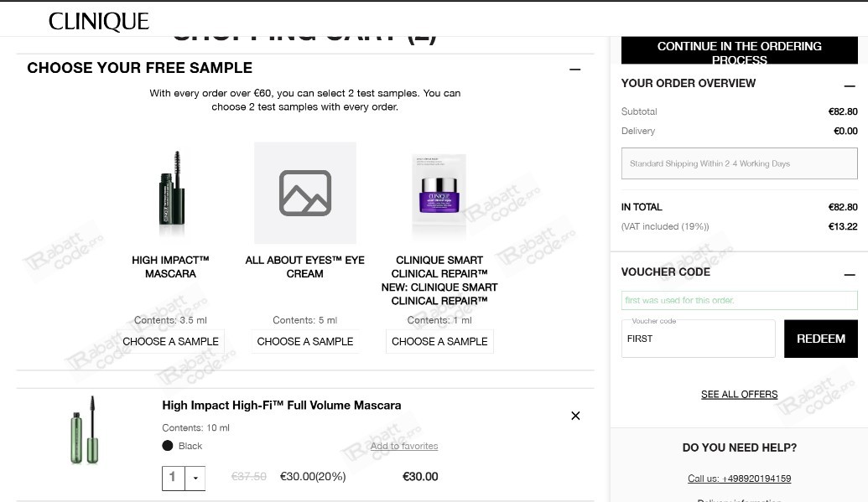Focus the Voucher code input field
The width and height of the screenshot is (868, 502).
click(x=698, y=339)
